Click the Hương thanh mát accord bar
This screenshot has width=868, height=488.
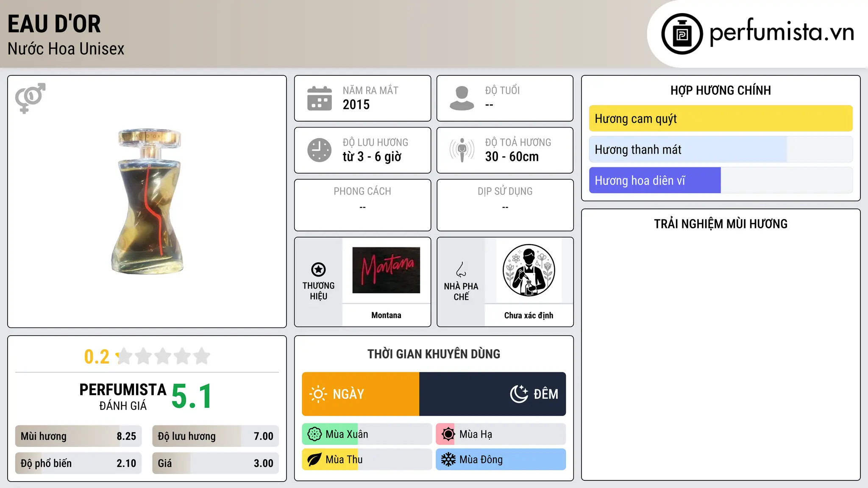[x=721, y=150]
